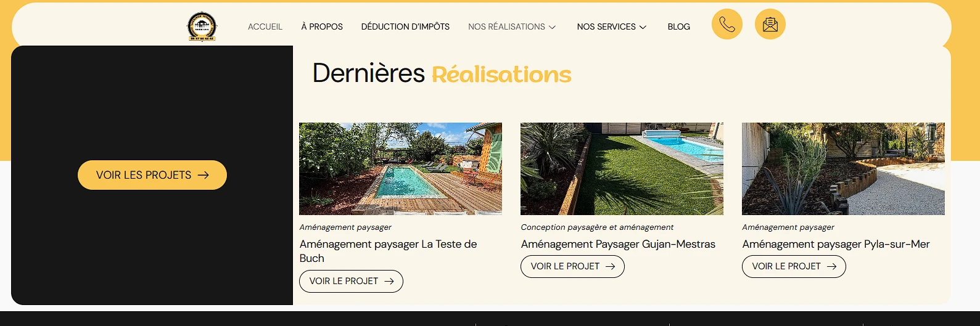The width and height of the screenshot is (980, 326).
Task: Click the Aménagement paysager Pyla-sur-Mer title
Action: pyautogui.click(x=836, y=244)
